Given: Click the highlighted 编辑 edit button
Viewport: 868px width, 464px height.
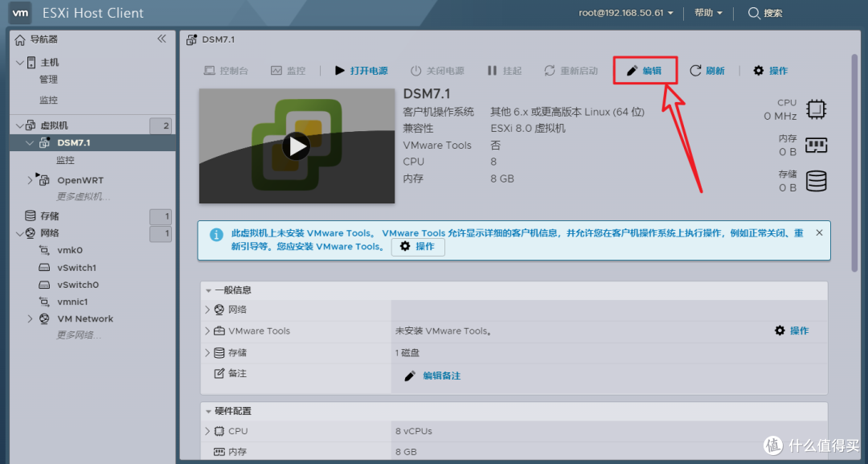Looking at the screenshot, I should click(x=645, y=70).
